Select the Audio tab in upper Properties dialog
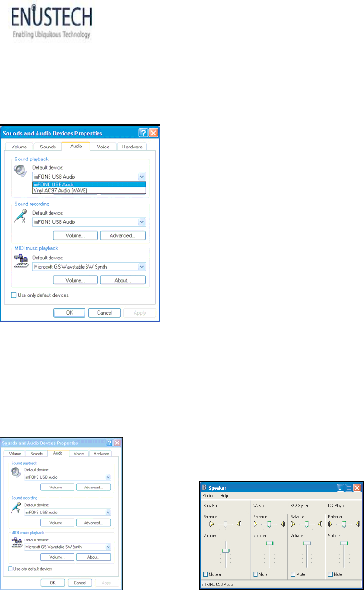Screen dimensions: 364x590 [x=76, y=146]
